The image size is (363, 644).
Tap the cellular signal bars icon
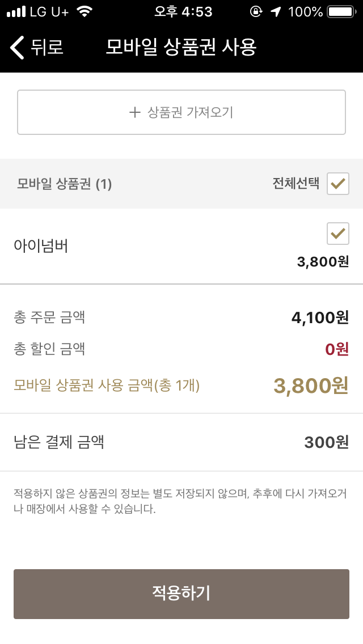coord(16,11)
